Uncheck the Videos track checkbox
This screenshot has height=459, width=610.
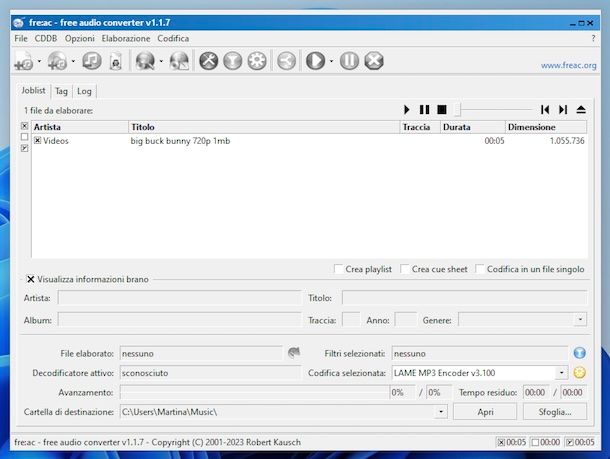point(37,140)
